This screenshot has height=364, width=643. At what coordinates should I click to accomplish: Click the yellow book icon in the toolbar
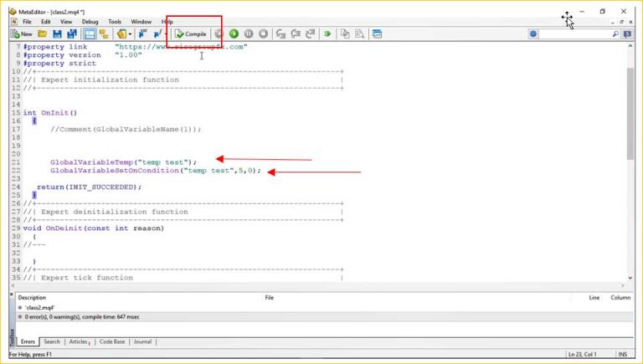(121, 34)
